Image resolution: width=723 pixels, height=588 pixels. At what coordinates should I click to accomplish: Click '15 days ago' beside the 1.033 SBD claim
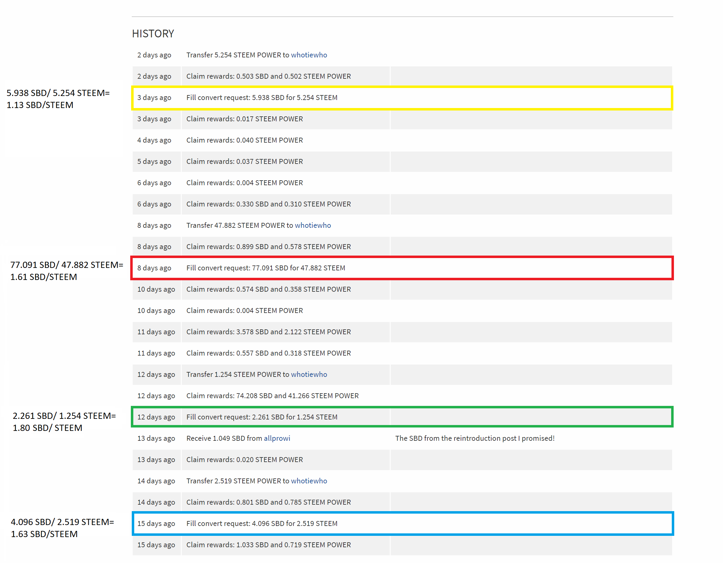tap(156, 545)
